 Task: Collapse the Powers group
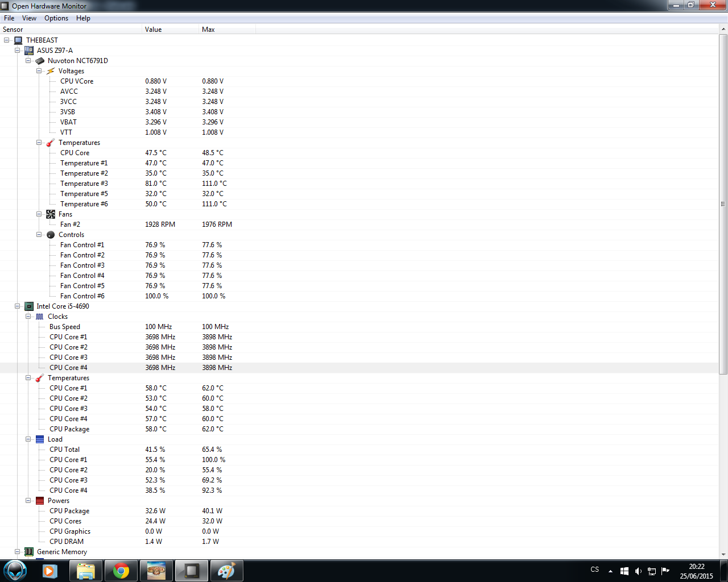pyautogui.click(x=28, y=501)
